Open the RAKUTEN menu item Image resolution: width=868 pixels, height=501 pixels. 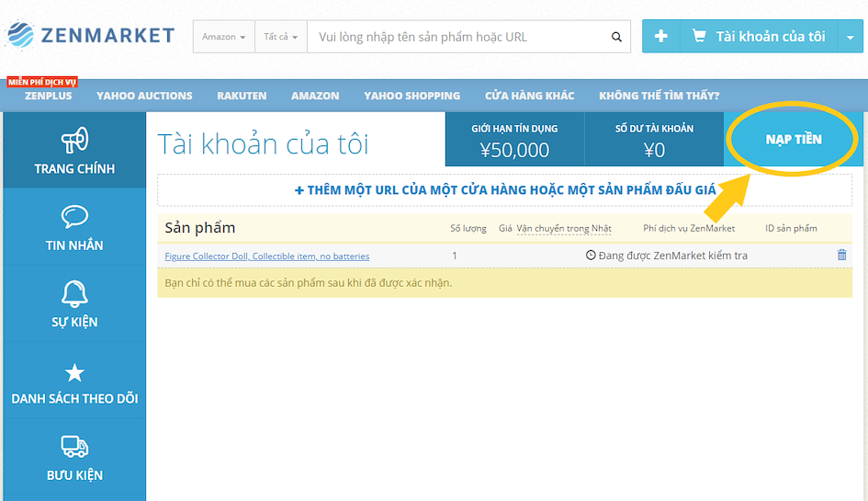pyautogui.click(x=242, y=96)
